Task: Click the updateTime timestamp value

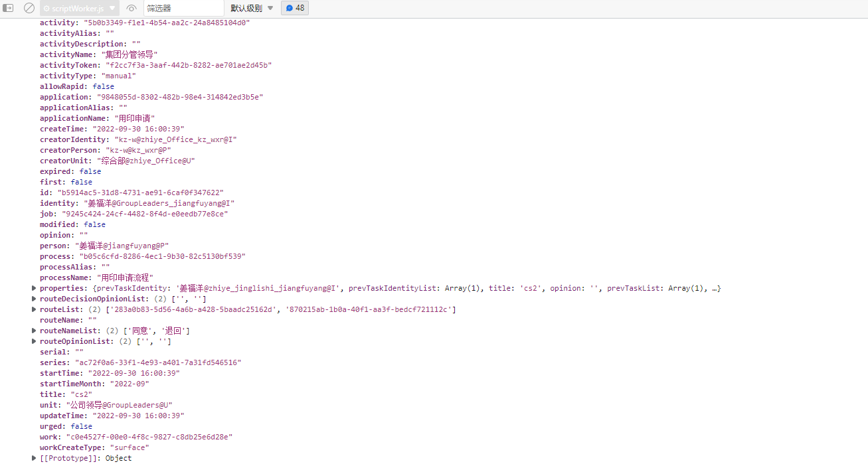Action: 138,416
